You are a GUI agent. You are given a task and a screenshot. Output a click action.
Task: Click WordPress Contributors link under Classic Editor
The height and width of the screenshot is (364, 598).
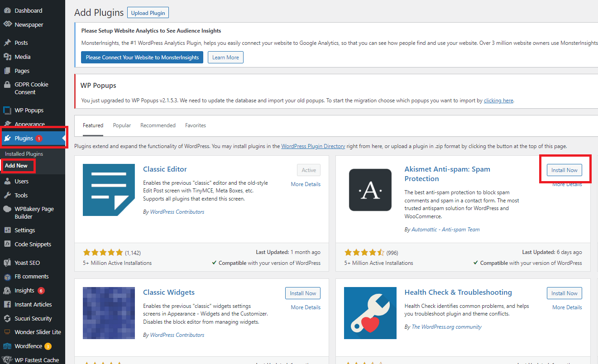177,212
